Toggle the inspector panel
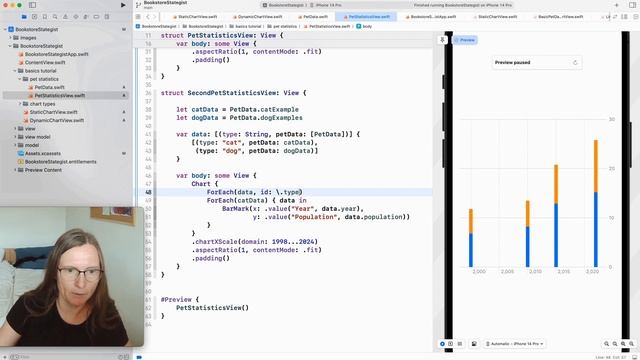The height and width of the screenshot is (360, 640). pyautogui.click(x=633, y=5)
